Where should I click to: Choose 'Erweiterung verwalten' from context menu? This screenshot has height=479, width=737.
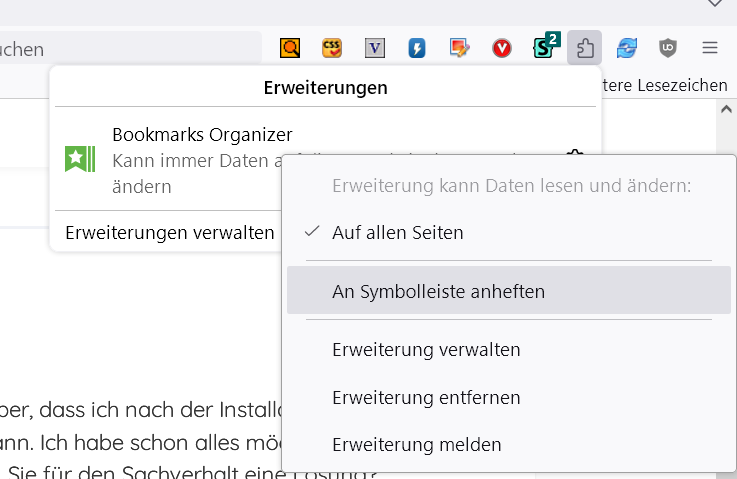[x=426, y=350]
